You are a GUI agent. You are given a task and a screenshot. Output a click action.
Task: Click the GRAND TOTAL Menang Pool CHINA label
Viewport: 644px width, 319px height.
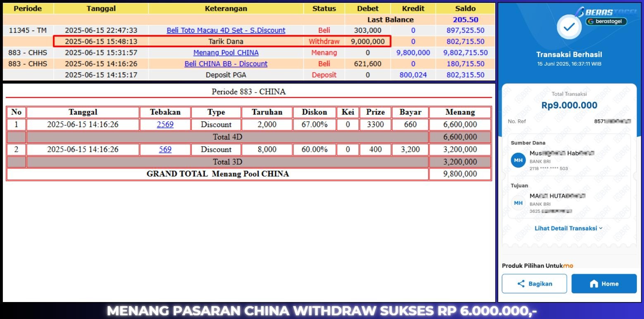pyautogui.click(x=218, y=174)
